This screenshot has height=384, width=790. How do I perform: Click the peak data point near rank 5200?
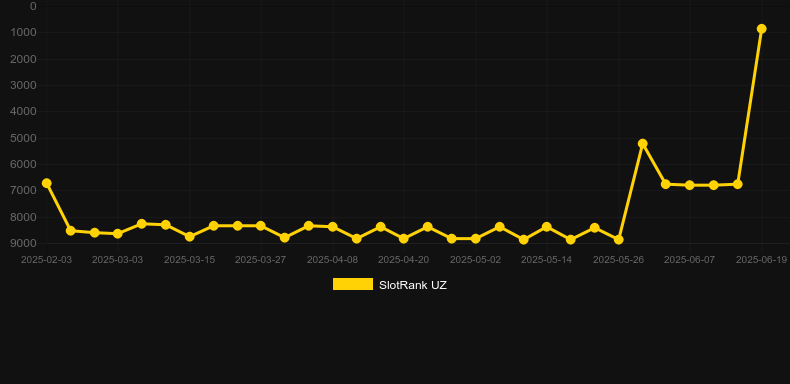click(x=642, y=144)
